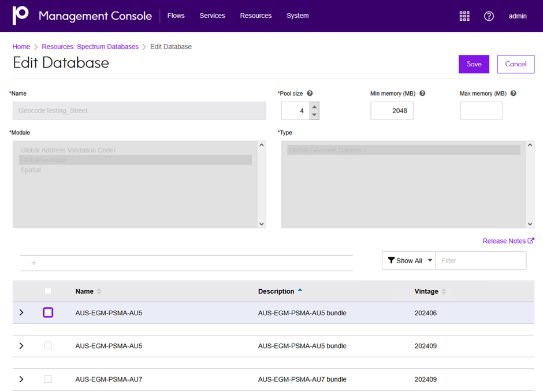Open the Resources menu
Screen dimensions: 543x392
coord(255,16)
